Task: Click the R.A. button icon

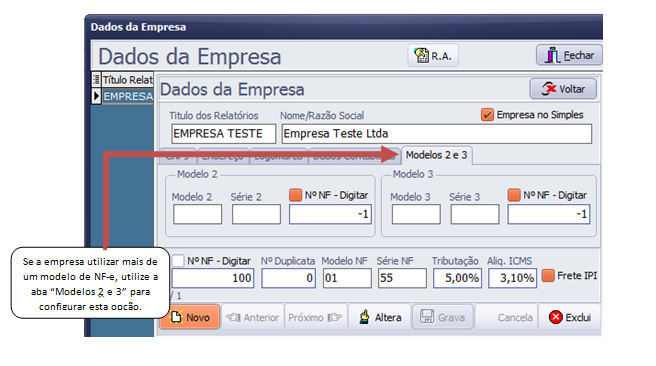Action: pos(421,55)
